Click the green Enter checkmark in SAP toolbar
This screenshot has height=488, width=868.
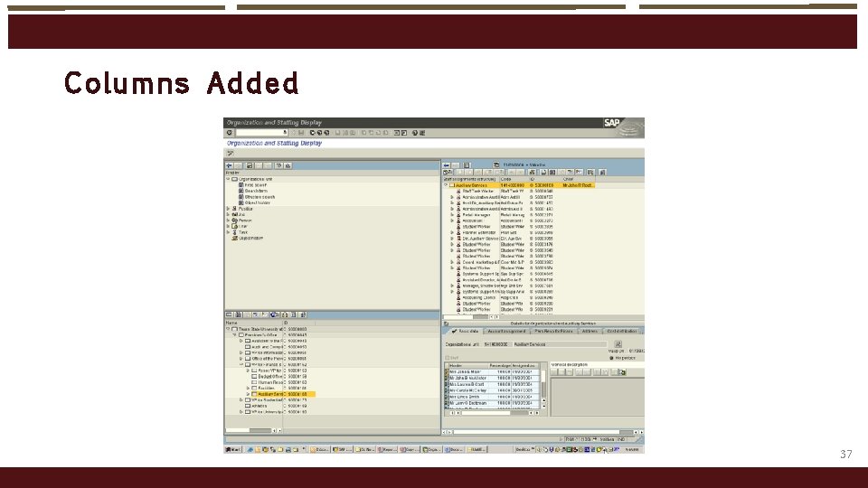pos(229,133)
